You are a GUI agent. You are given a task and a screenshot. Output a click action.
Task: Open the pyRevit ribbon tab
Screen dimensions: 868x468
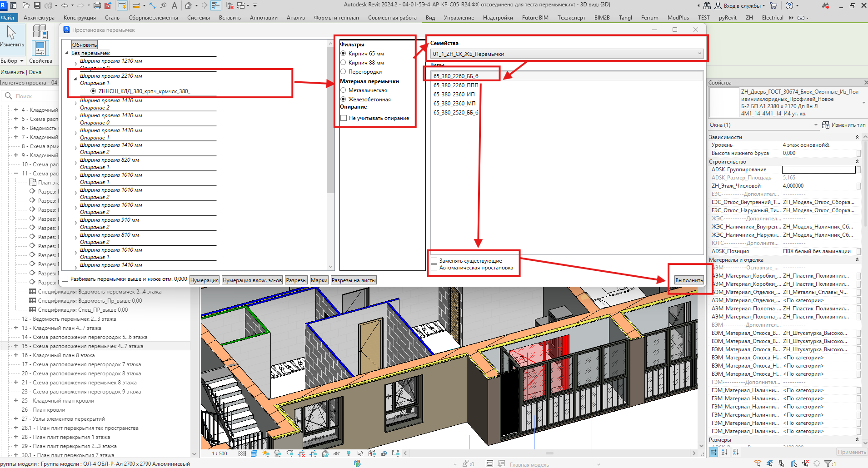(728, 18)
